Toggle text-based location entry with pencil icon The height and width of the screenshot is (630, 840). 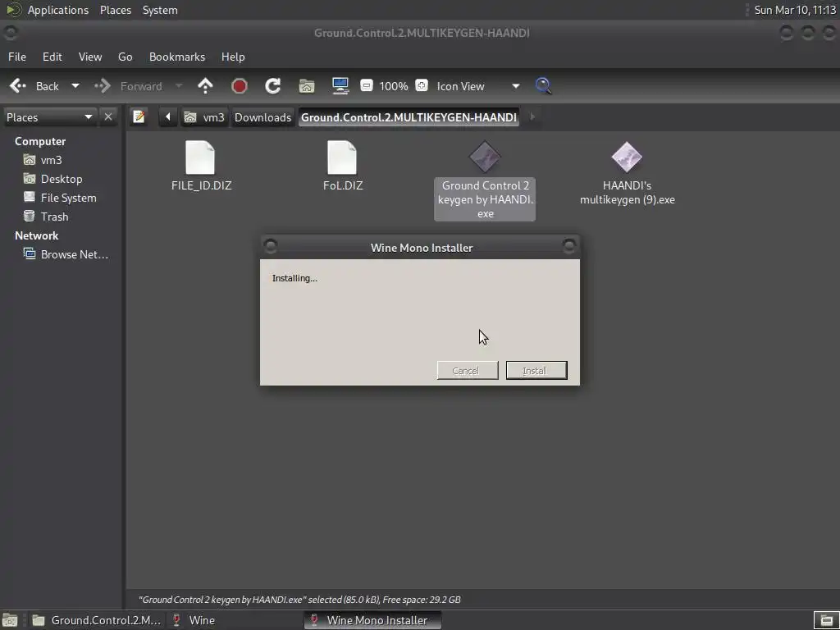tap(139, 116)
